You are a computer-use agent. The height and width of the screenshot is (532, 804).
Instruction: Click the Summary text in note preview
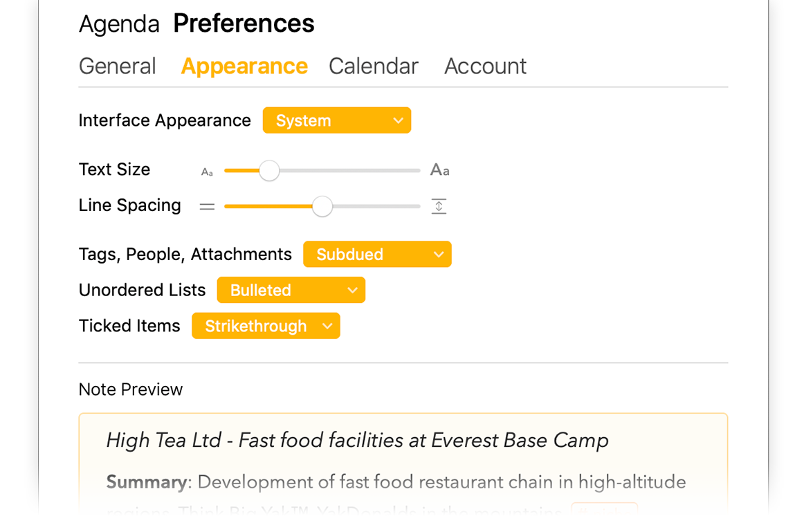(147, 482)
